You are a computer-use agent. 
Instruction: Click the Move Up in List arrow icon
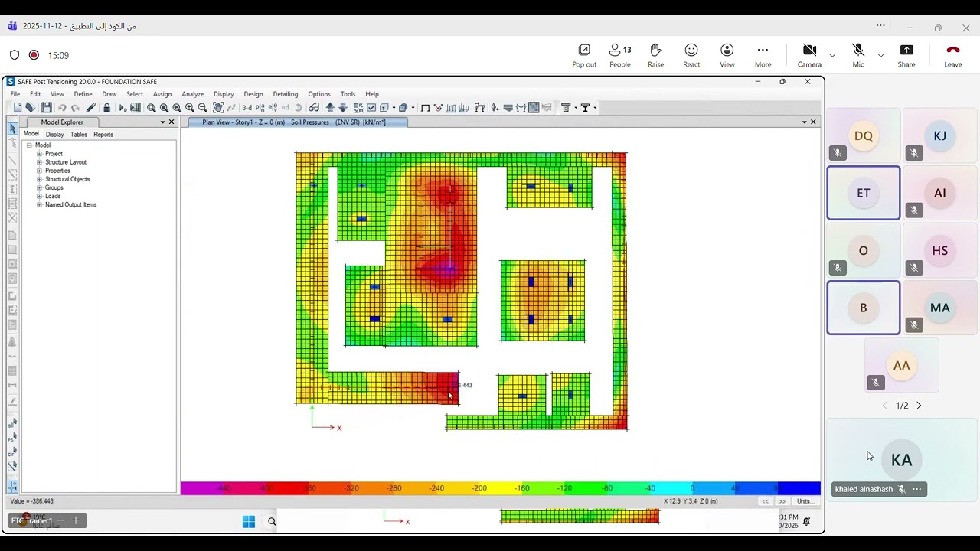pos(330,108)
